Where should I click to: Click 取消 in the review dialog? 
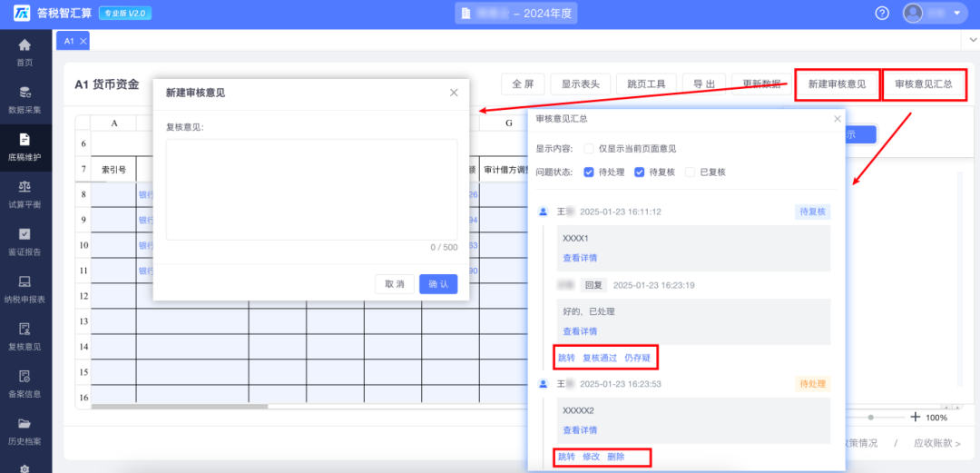pos(395,284)
